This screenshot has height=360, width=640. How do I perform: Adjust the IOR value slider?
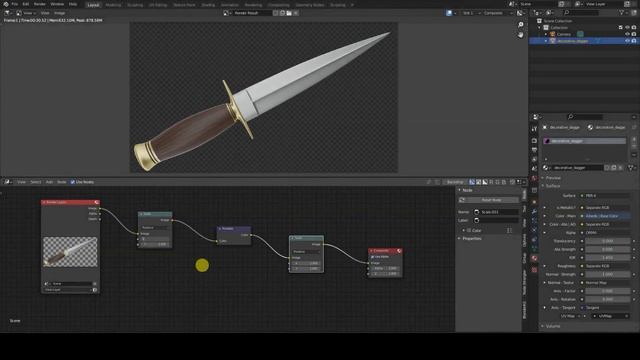click(x=608, y=258)
